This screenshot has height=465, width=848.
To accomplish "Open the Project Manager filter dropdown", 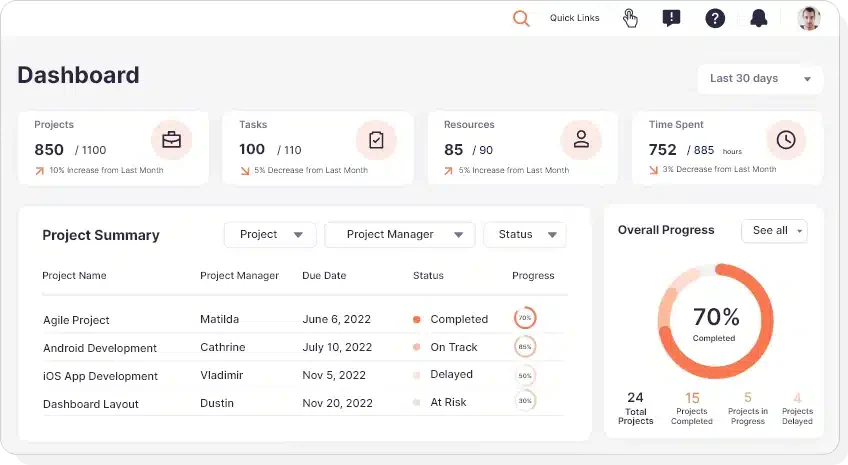I will tap(400, 235).
